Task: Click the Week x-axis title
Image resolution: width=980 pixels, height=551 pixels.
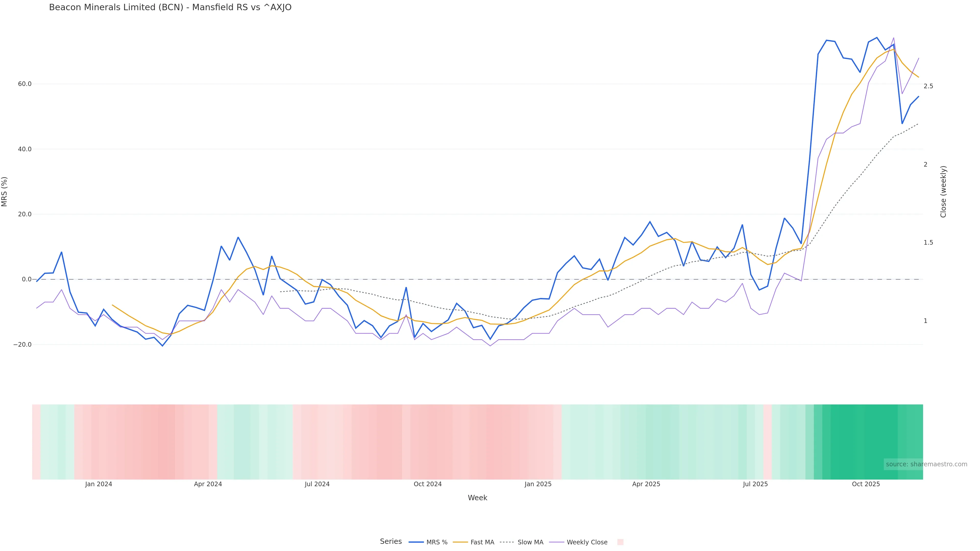Action: coord(477,498)
